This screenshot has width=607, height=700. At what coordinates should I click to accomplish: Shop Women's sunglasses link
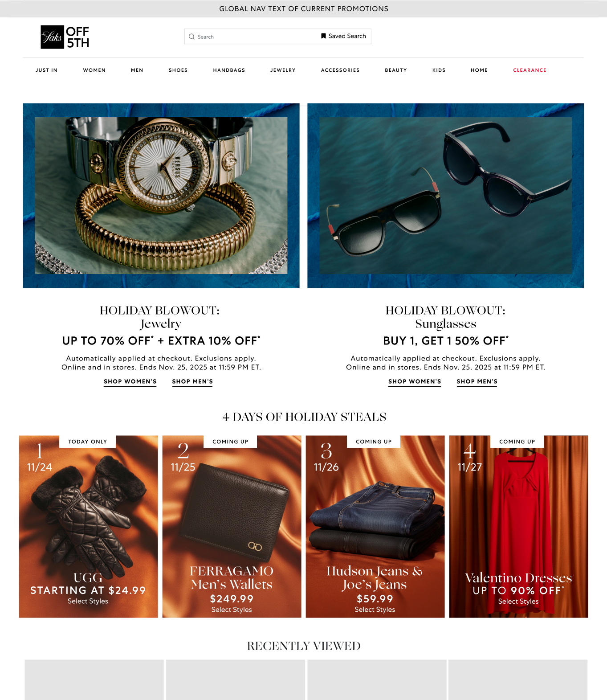click(x=415, y=382)
